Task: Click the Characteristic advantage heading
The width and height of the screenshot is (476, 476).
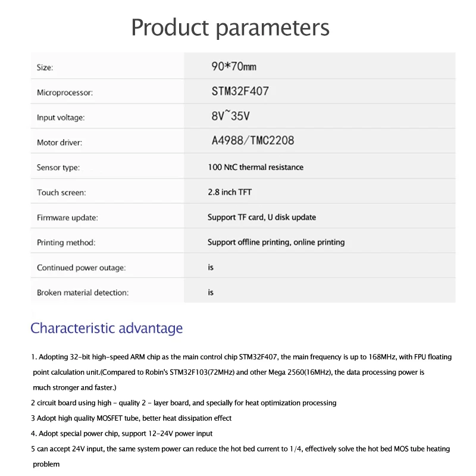Action: pos(107,328)
